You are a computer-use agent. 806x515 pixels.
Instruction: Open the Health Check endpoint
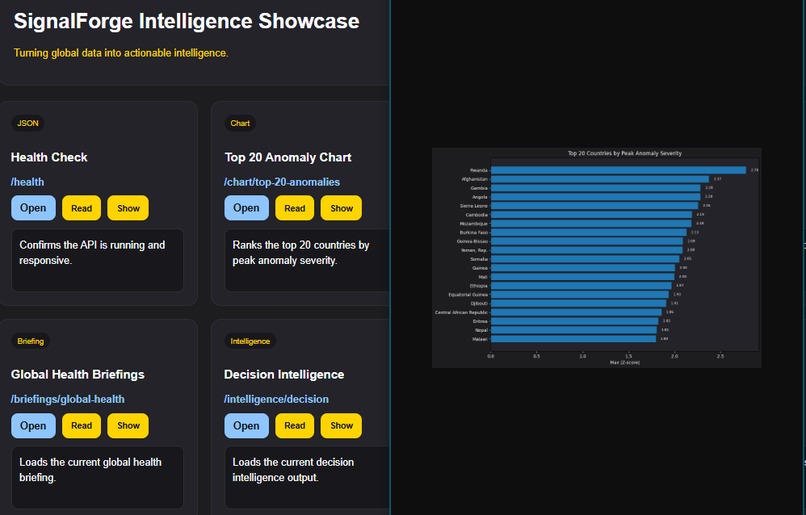coord(33,208)
